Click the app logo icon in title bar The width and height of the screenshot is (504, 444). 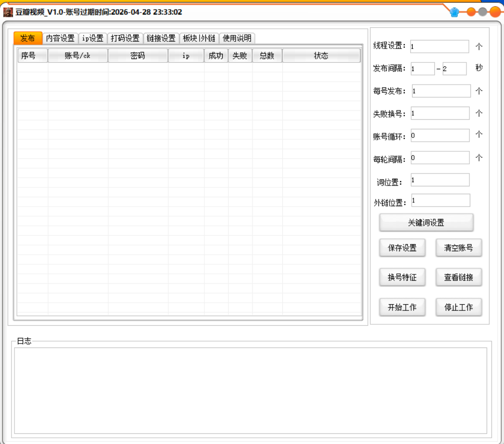tap(8, 12)
